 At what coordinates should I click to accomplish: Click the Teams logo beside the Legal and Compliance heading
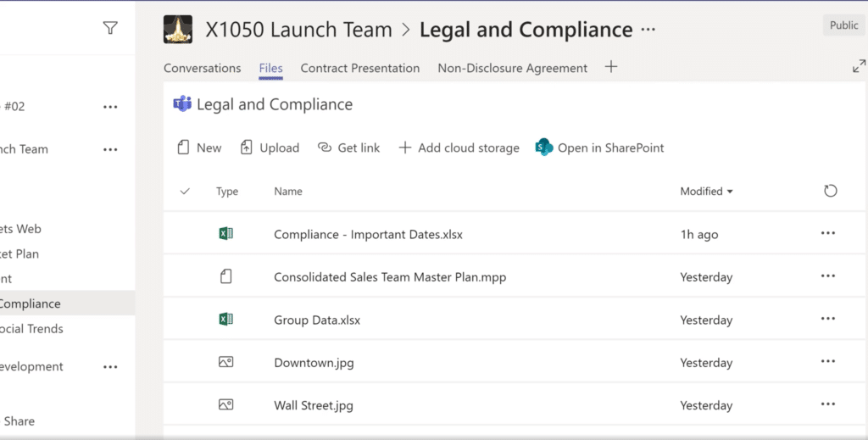(182, 103)
